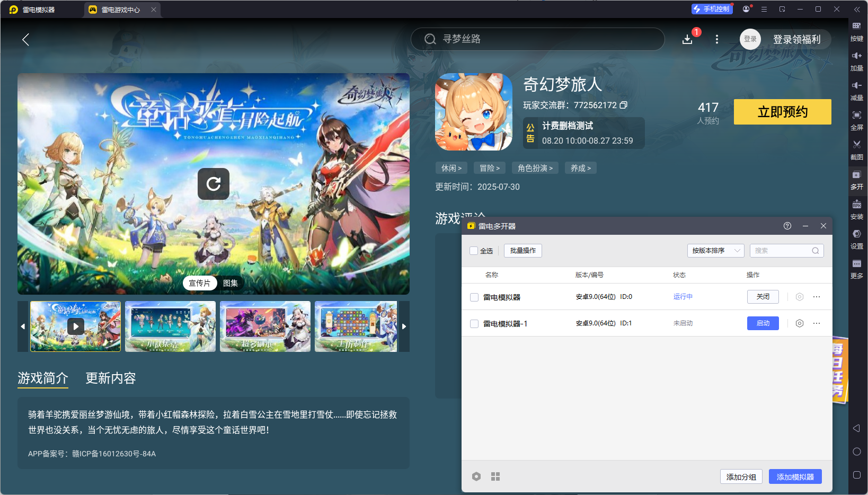
Task: Select the 宣传片 media tab
Action: click(x=200, y=283)
